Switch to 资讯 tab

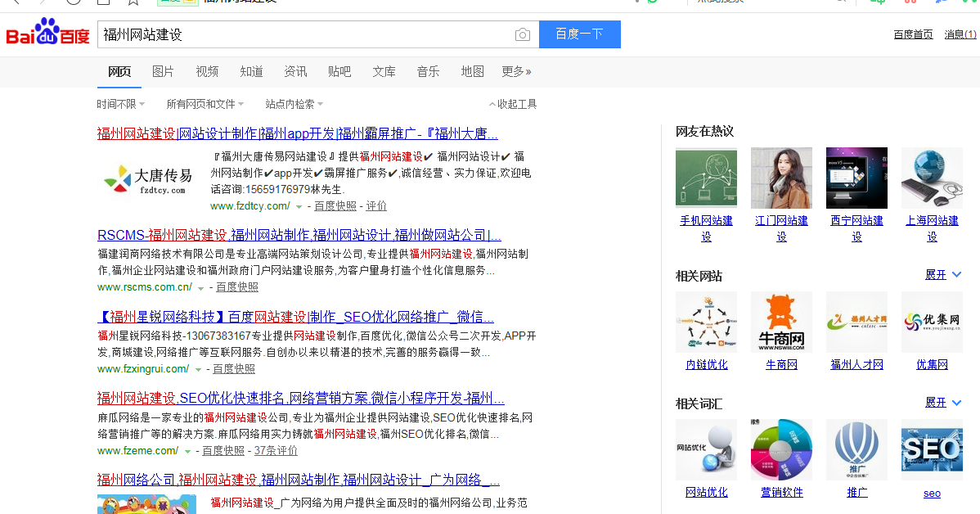295,71
